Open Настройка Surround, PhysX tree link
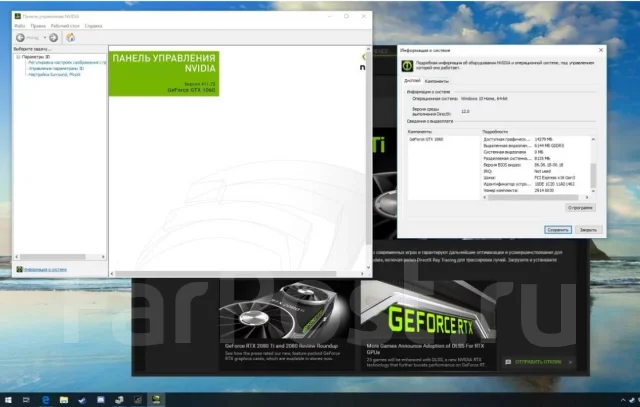This screenshot has width=640, height=407. 54,75
